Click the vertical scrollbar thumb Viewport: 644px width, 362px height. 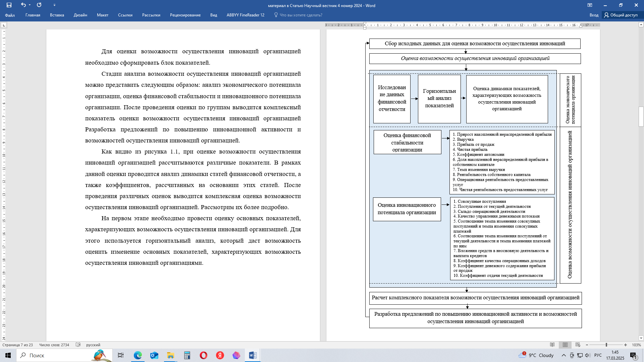click(641, 116)
